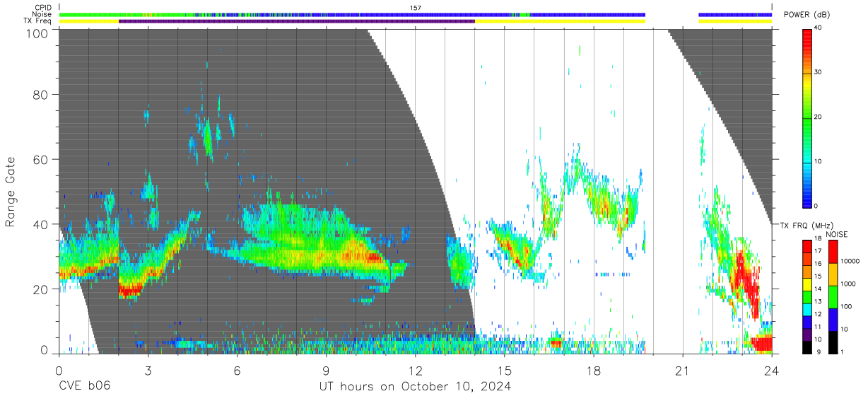
Task: Click the TX FRQ (MHz) legend title
Action: click(x=805, y=225)
